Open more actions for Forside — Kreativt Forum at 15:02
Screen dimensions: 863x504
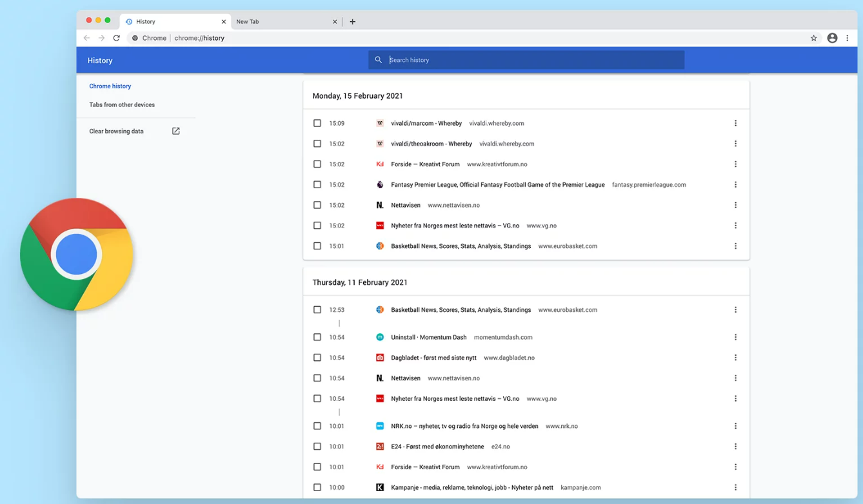coord(735,164)
